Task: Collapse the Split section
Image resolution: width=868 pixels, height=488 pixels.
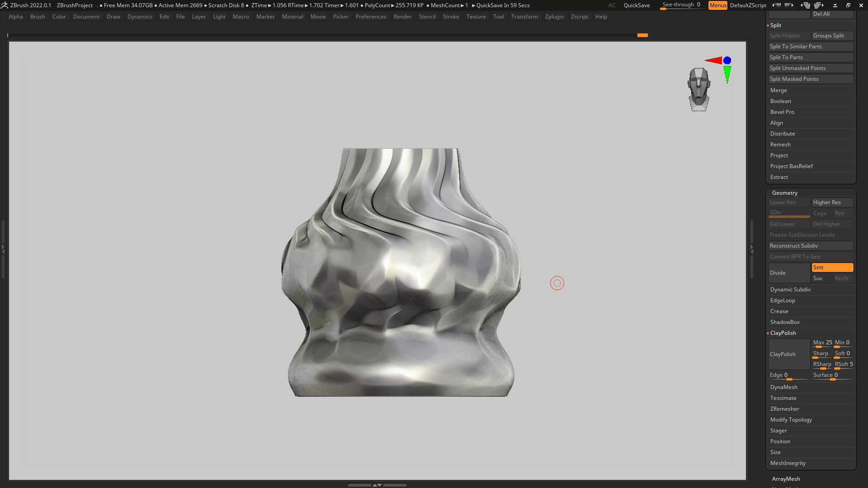Action: 775,25
